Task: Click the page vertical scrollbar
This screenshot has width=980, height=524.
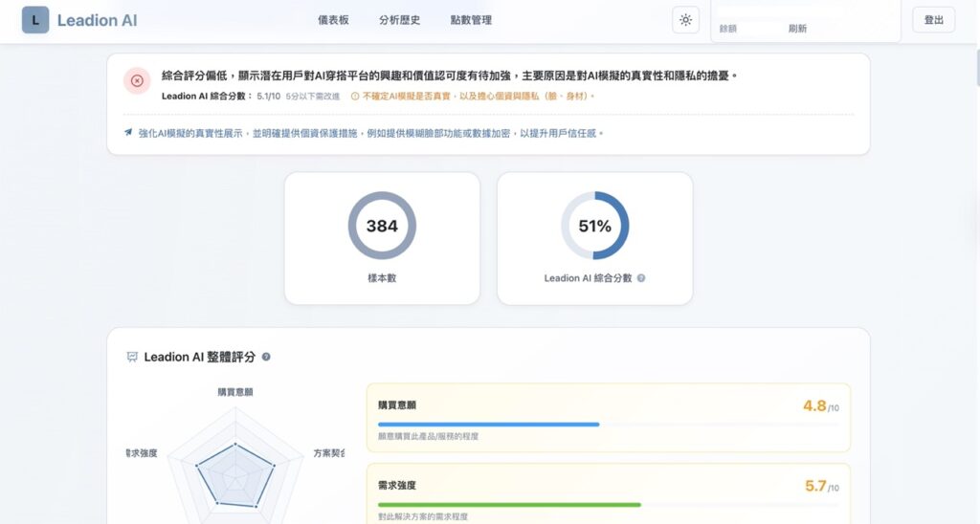Action: [x=976, y=66]
